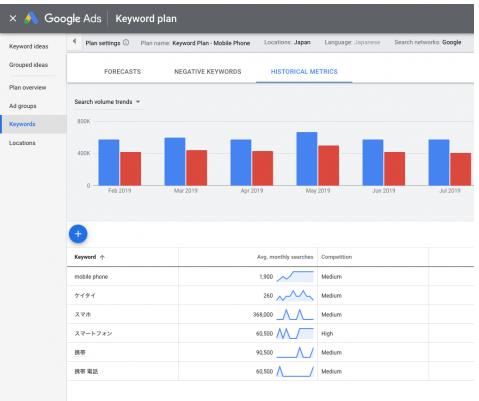Select the mobile phone keyword row

click(x=270, y=276)
